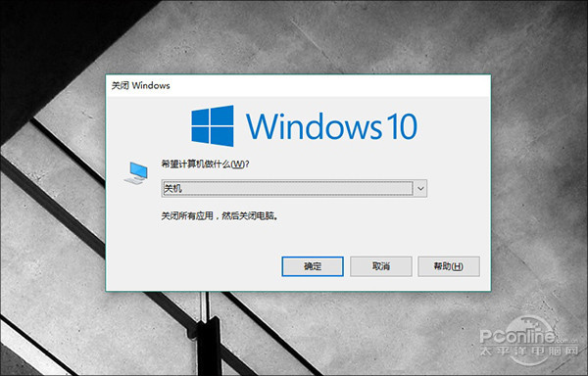588x376 pixels.
Task: Click the 确定 button
Action: click(x=313, y=266)
